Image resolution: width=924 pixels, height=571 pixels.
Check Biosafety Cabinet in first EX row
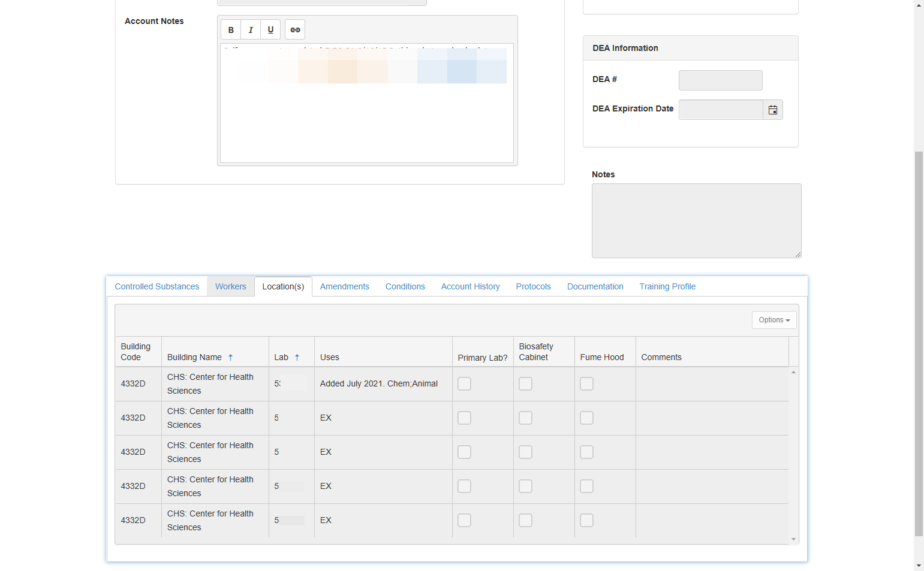tap(525, 418)
